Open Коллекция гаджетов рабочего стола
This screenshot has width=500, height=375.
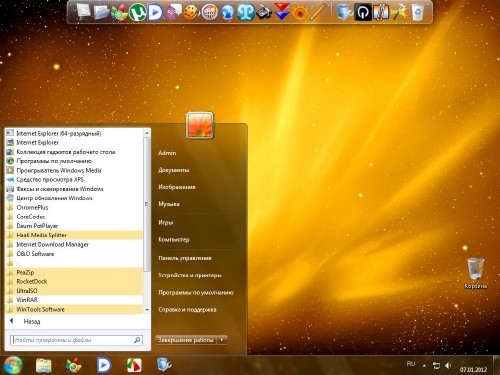tap(74, 152)
